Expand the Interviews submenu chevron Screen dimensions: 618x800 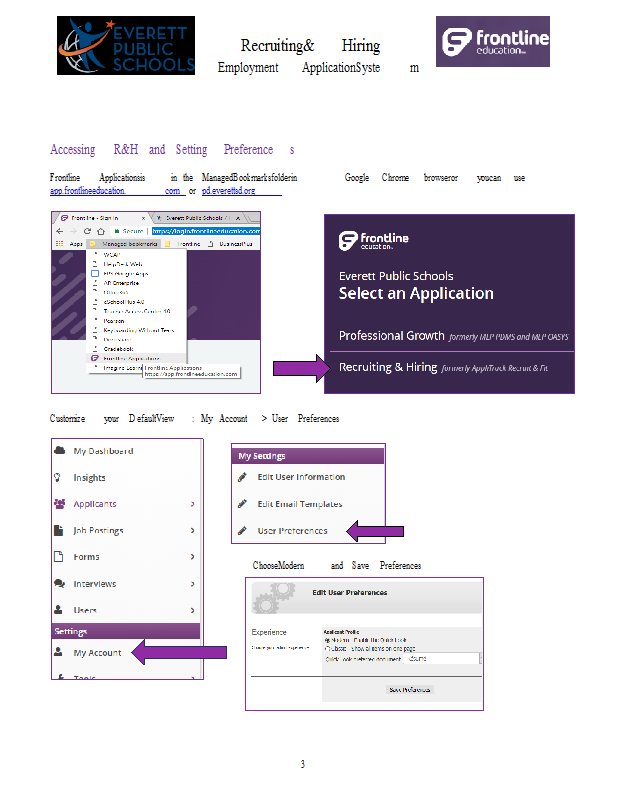point(192,584)
